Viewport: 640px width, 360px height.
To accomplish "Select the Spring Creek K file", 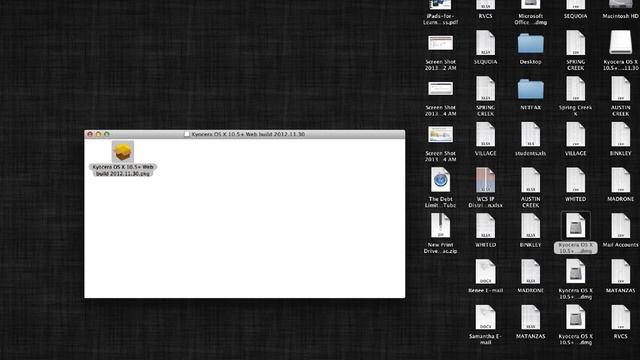I will pos(576,89).
